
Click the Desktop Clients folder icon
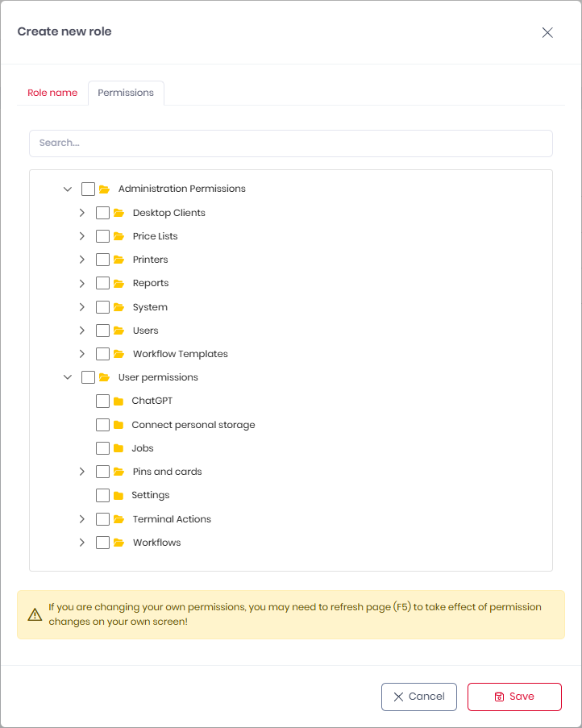118,213
